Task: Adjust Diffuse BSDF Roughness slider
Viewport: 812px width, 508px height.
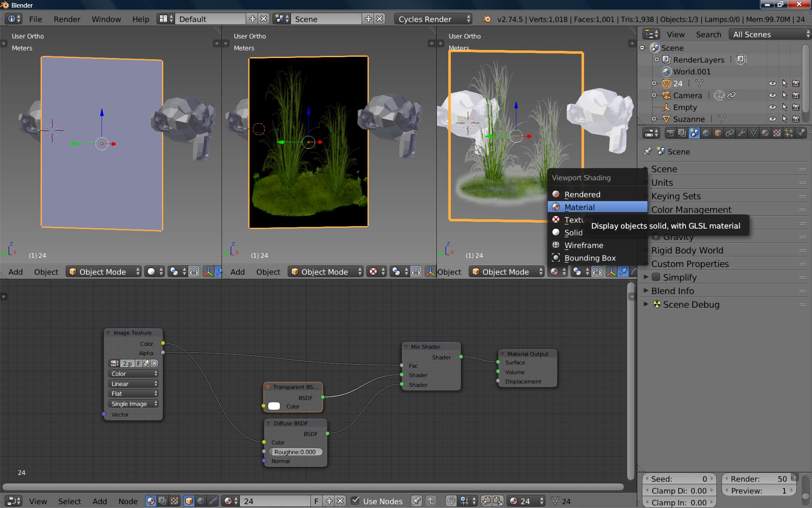Action: 295,452
